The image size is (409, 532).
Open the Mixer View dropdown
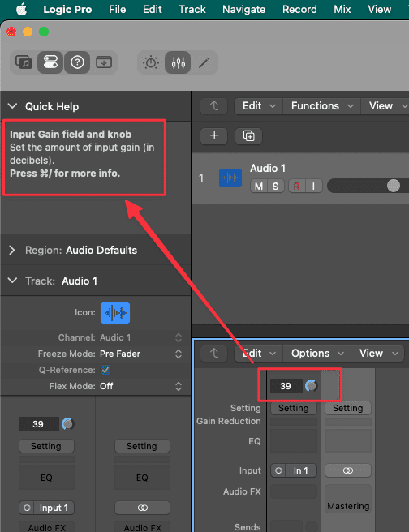[378, 354]
